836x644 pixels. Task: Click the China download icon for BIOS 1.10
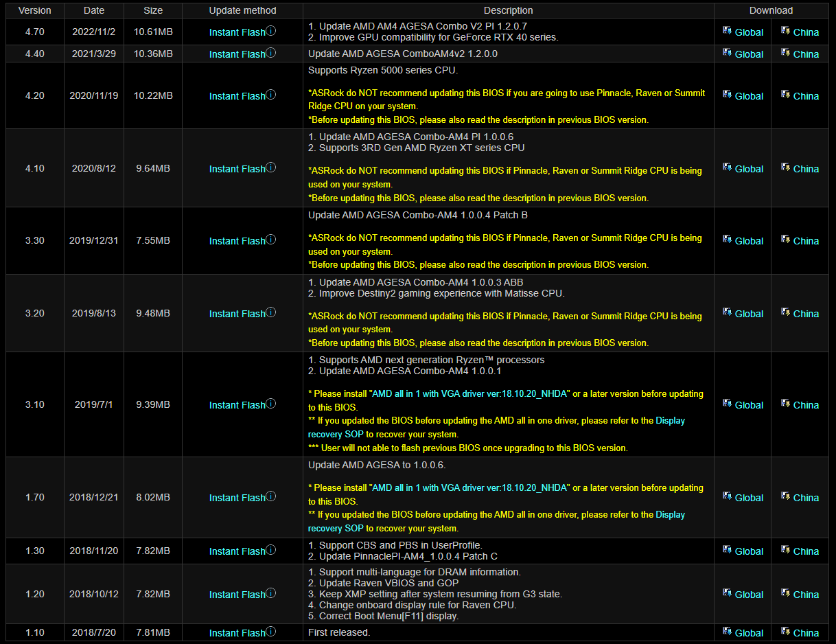[785, 632]
